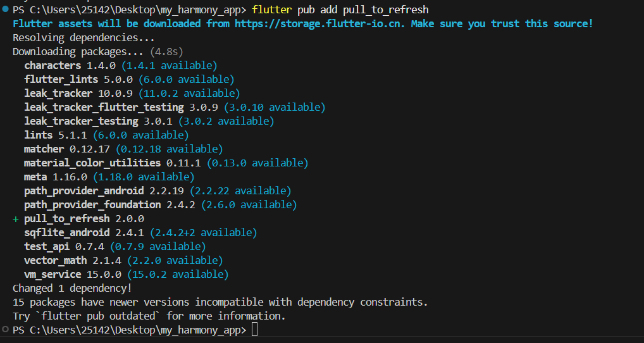Screen dimensions: 644x343
Task: Click the "15 packages have newer versions" line
Action: point(221,302)
